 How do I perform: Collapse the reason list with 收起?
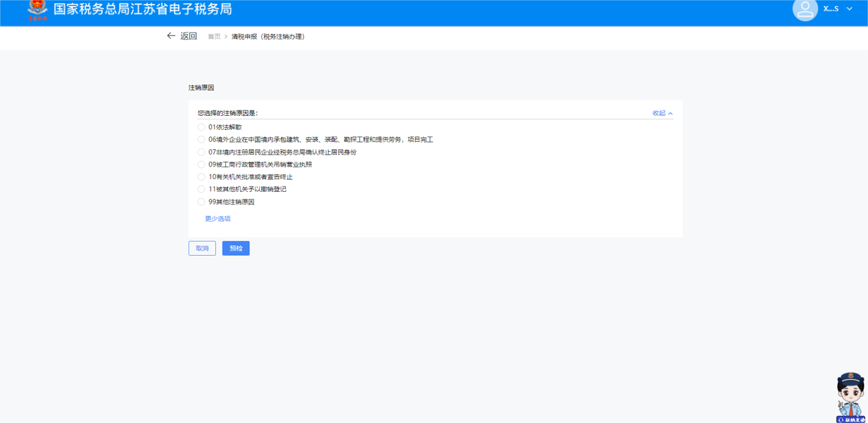pos(662,113)
